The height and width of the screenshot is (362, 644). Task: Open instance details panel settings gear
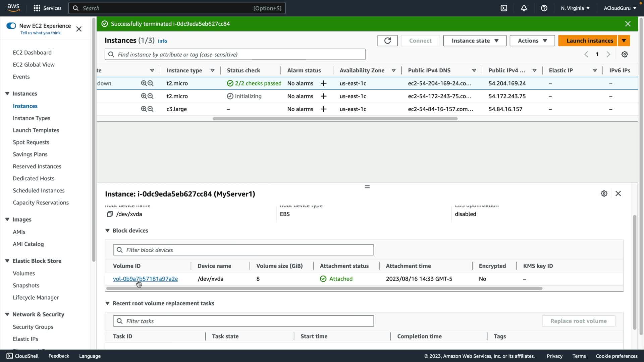pyautogui.click(x=604, y=194)
